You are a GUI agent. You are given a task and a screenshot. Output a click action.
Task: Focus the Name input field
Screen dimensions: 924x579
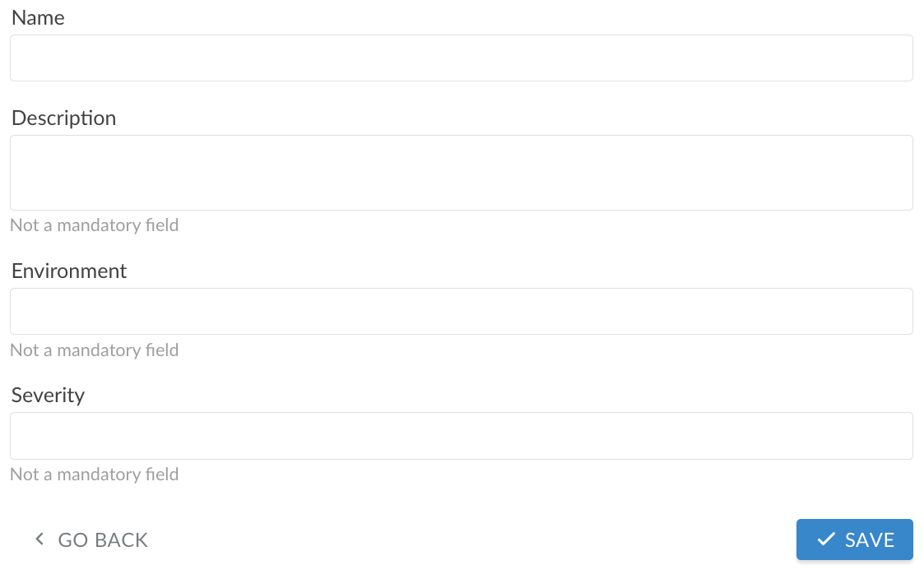(461, 58)
